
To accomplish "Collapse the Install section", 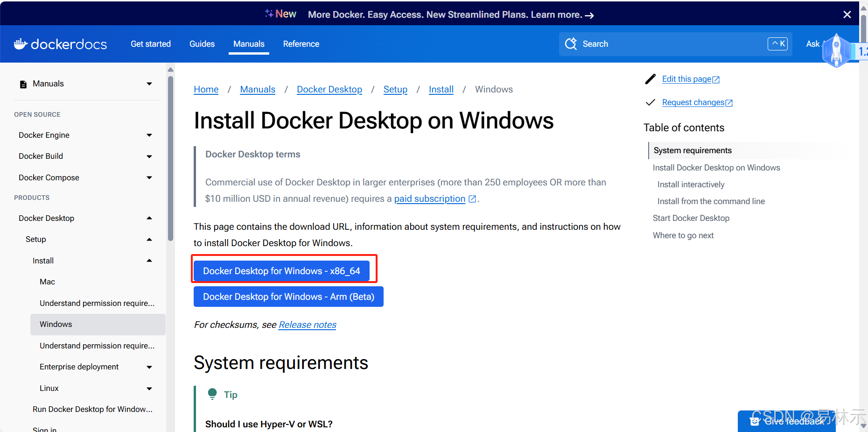I will [149, 261].
